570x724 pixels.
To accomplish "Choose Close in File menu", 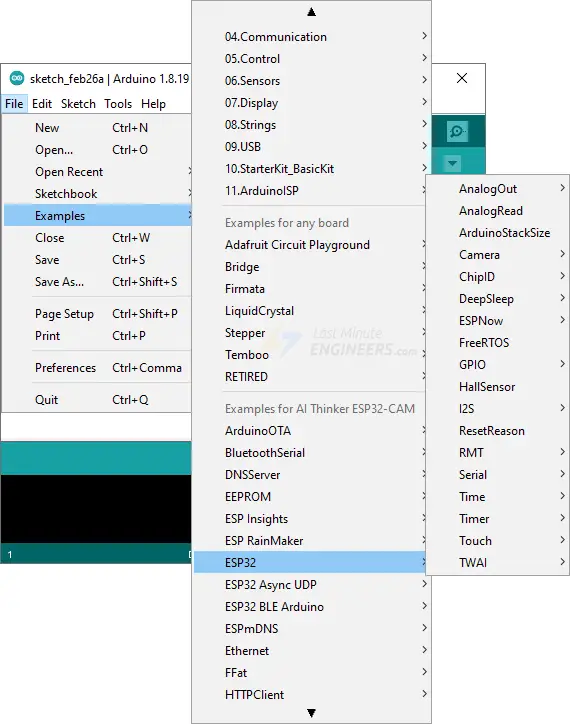I will pos(97,238).
